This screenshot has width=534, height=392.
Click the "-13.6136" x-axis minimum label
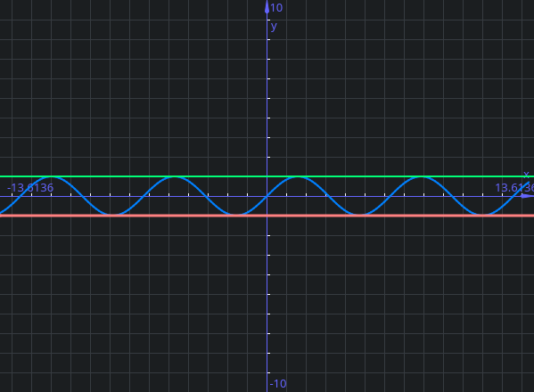[x=30, y=187]
